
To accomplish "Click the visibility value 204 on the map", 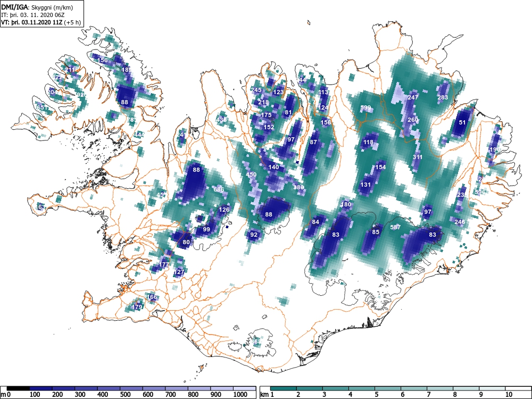I will 53,92.
